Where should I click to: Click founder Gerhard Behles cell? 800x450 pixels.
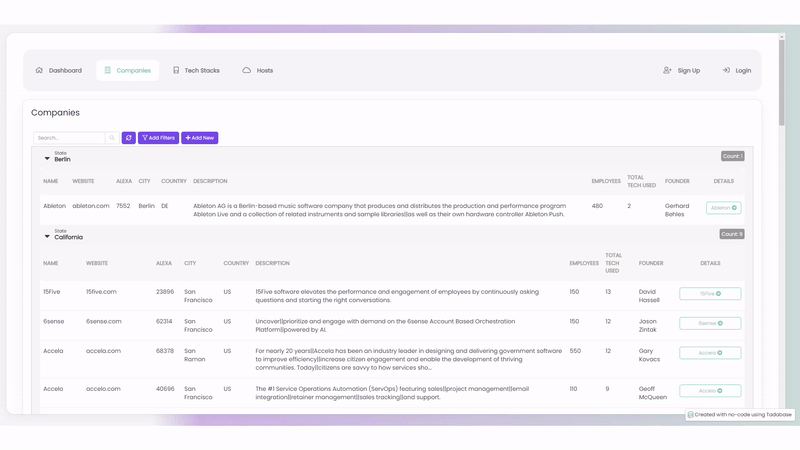[677, 210]
